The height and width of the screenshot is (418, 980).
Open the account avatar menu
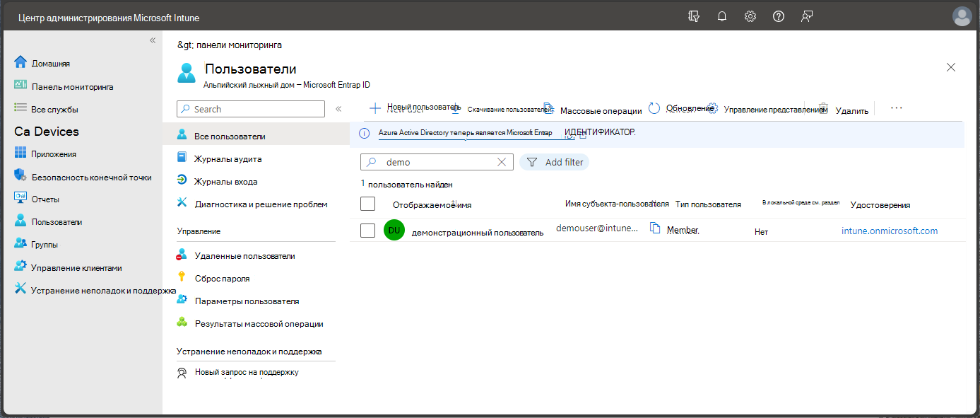[x=962, y=16]
